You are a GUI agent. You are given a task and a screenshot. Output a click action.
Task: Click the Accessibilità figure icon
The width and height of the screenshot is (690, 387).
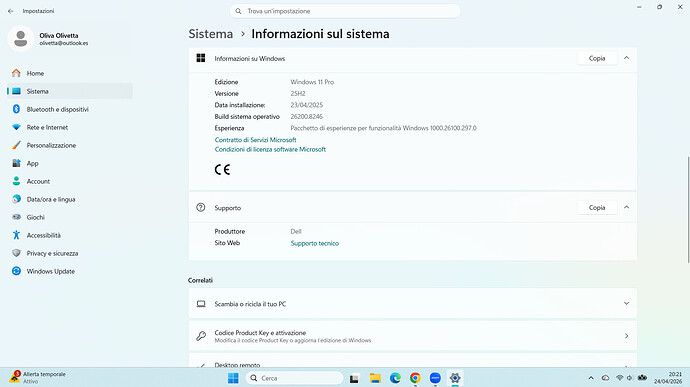[x=16, y=235]
